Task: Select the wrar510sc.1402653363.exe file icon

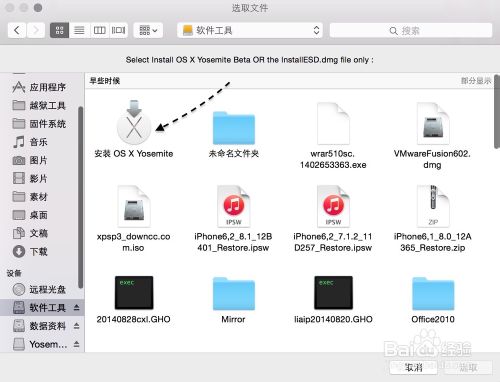Action: pos(333,123)
